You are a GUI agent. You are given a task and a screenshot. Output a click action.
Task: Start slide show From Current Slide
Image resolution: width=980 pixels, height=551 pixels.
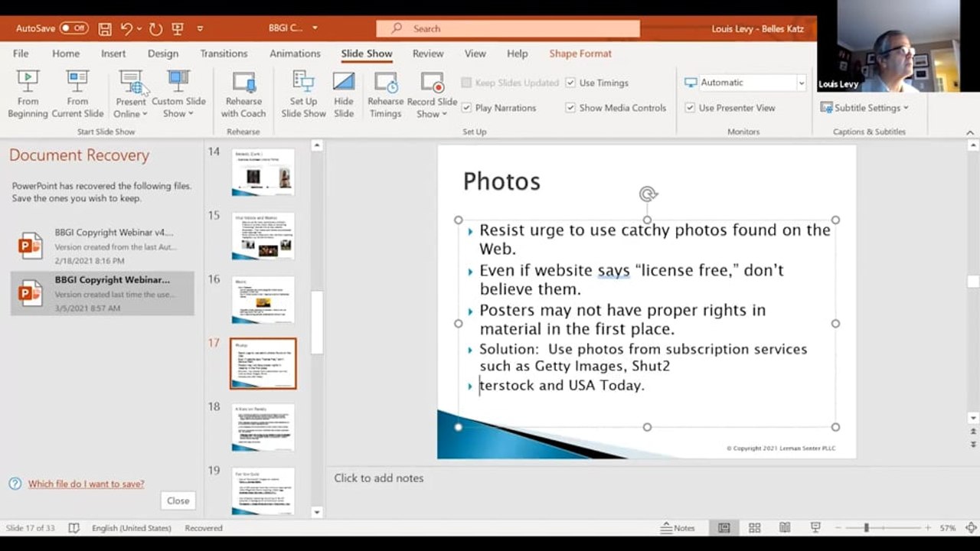pos(77,94)
